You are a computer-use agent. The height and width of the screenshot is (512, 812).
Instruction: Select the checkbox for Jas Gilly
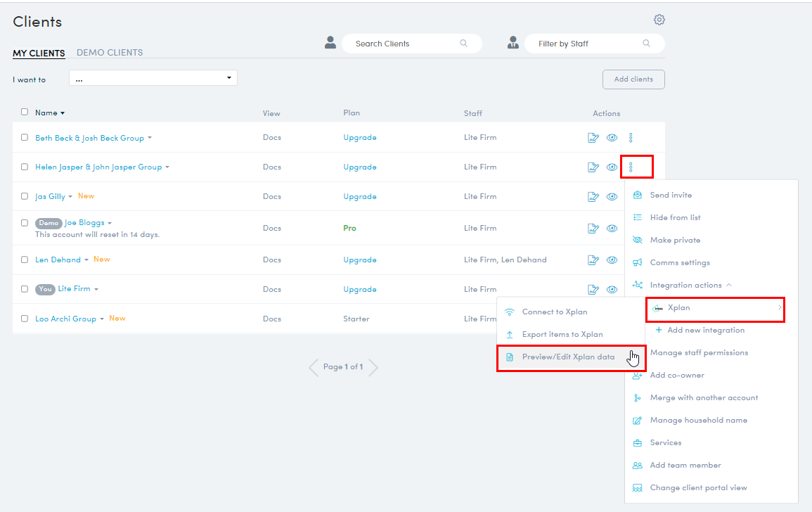[x=25, y=197]
